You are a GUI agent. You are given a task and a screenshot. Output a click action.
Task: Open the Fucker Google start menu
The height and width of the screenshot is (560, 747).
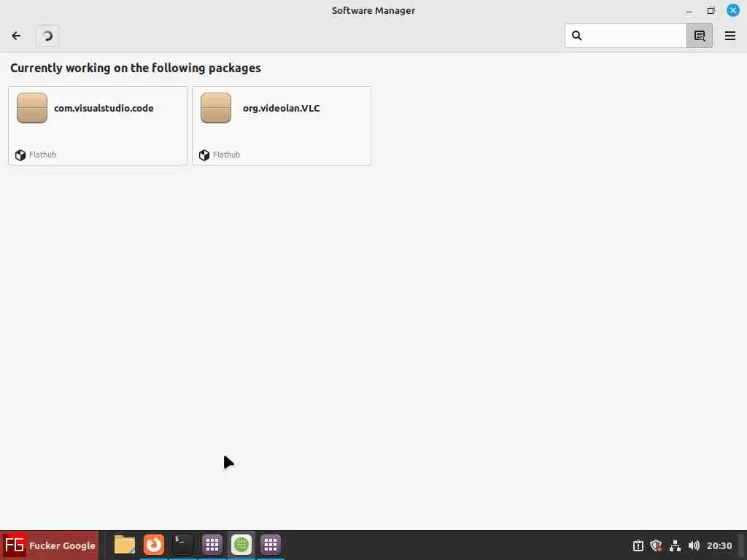pyautogui.click(x=50, y=545)
